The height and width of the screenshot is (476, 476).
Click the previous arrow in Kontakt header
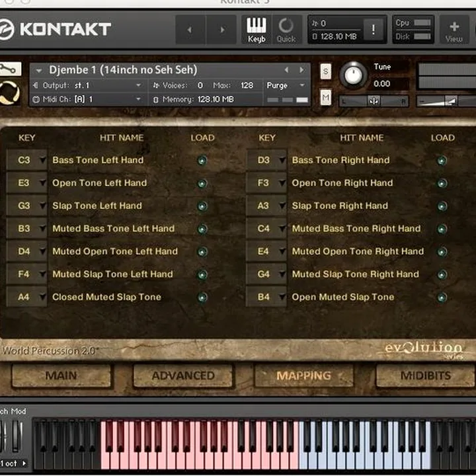click(x=190, y=30)
